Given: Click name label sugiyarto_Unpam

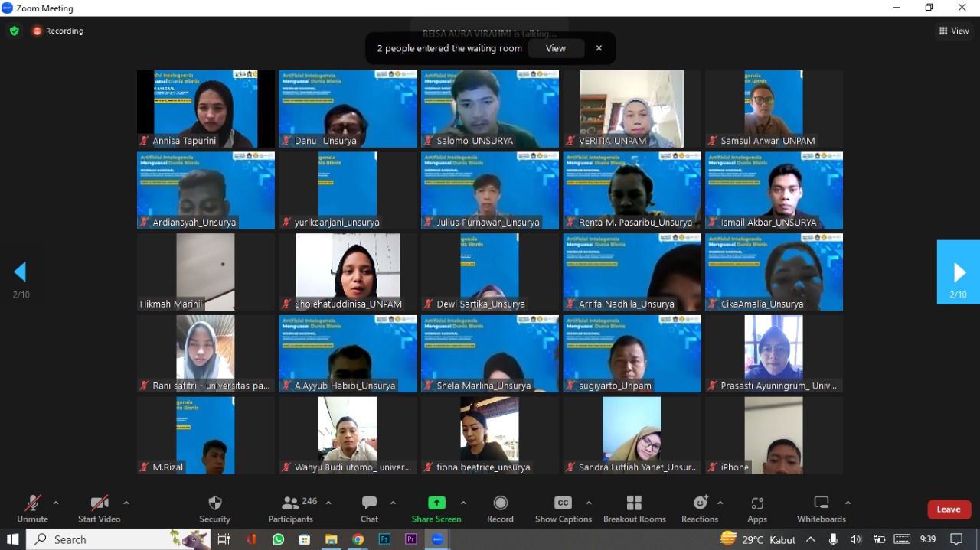Looking at the screenshot, I should 615,386.
